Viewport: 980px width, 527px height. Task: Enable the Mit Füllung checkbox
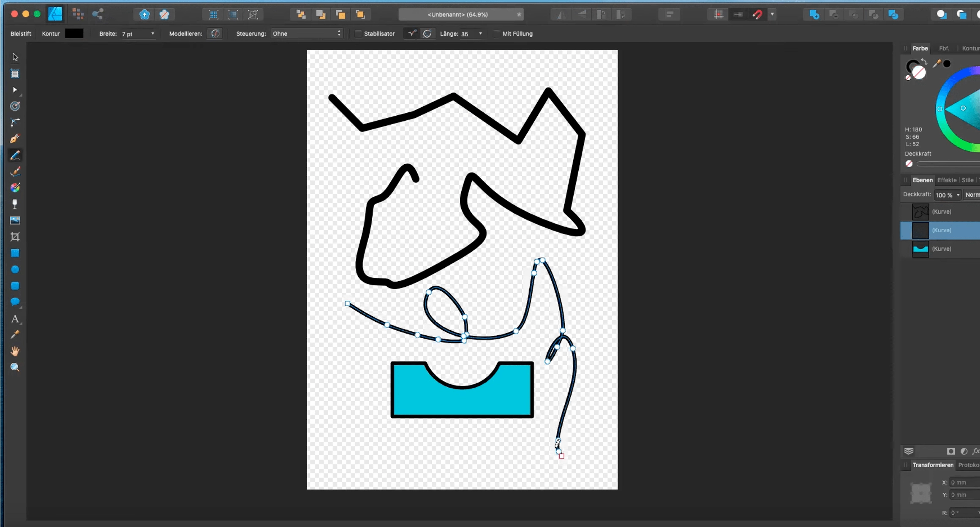pos(497,34)
